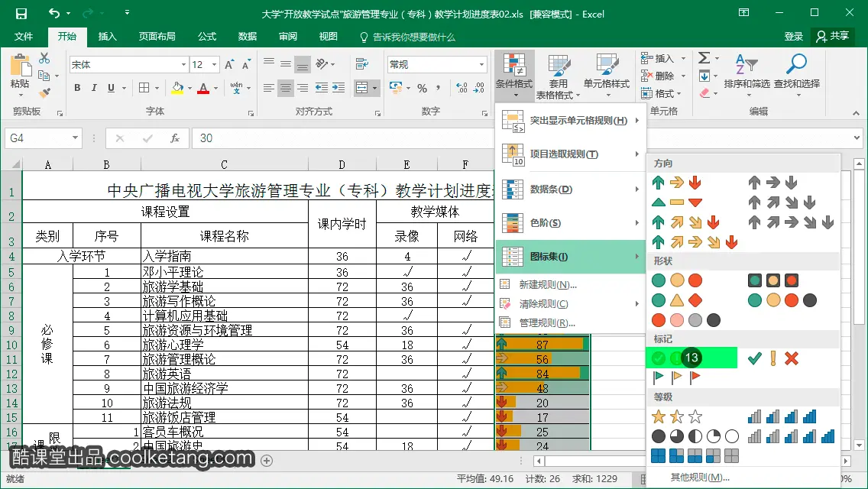
Task: Open 色阶 color scales submenu
Action: pos(570,223)
